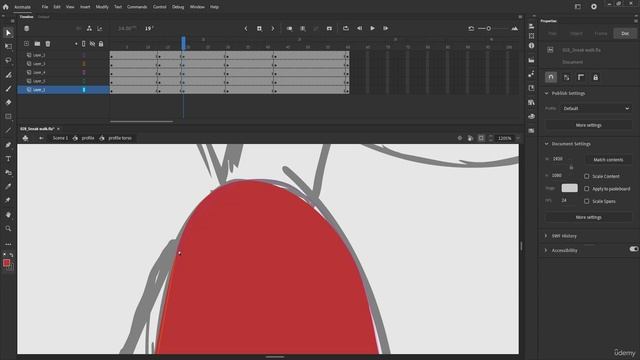Collapse the Publish Settings section
The image size is (640, 360).
(x=547, y=93)
